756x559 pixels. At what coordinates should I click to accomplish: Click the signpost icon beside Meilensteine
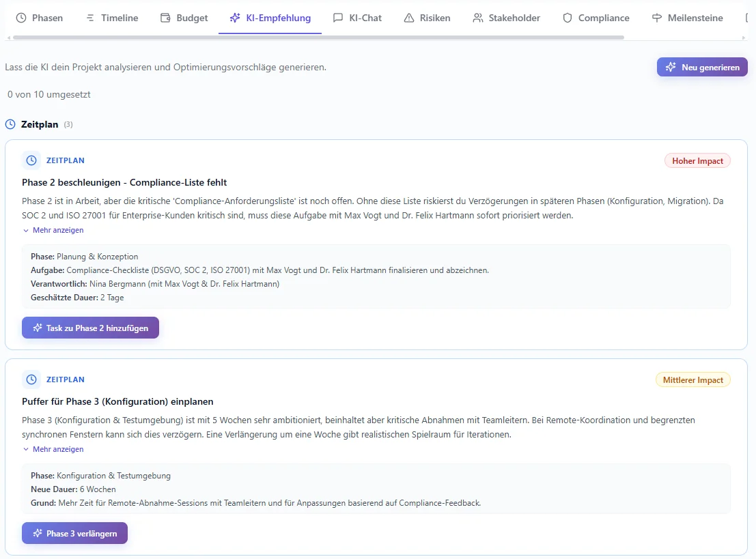pyautogui.click(x=657, y=18)
